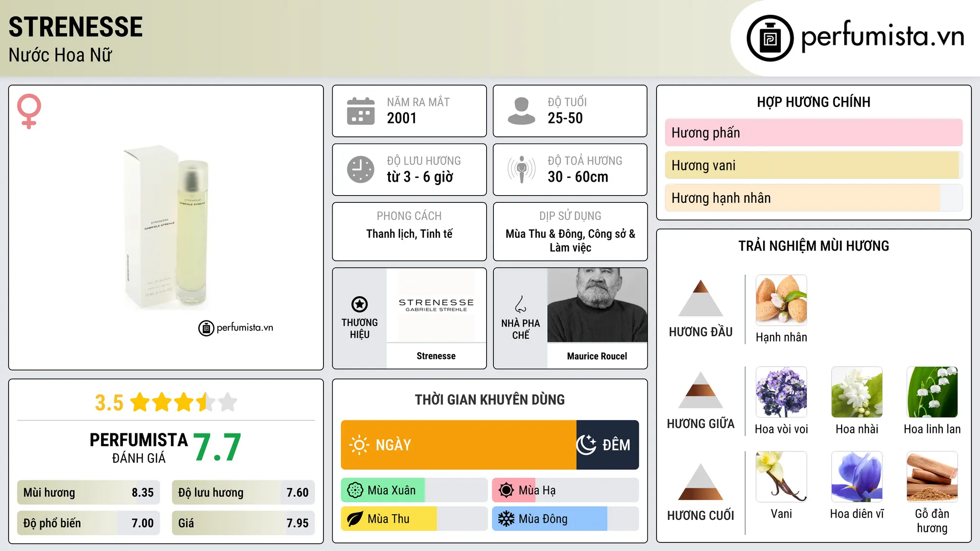
Task: Select the Vani vanilla image
Action: pos(781,477)
